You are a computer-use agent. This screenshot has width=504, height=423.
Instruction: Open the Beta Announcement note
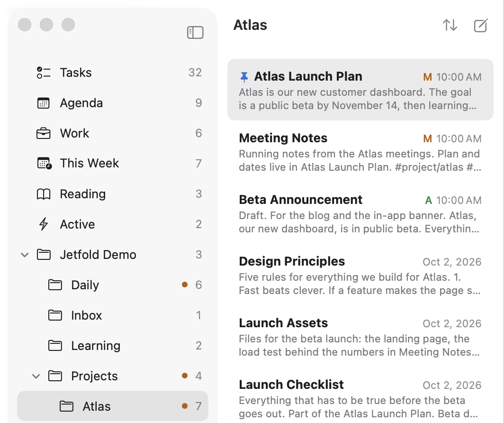pos(360,213)
